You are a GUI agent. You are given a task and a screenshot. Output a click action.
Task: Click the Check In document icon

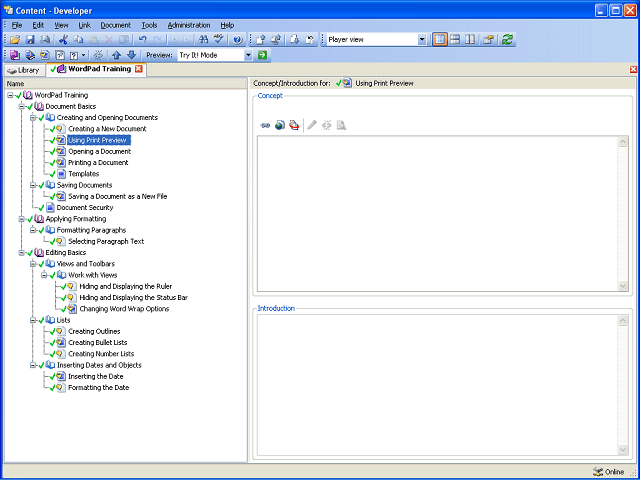(261, 40)
